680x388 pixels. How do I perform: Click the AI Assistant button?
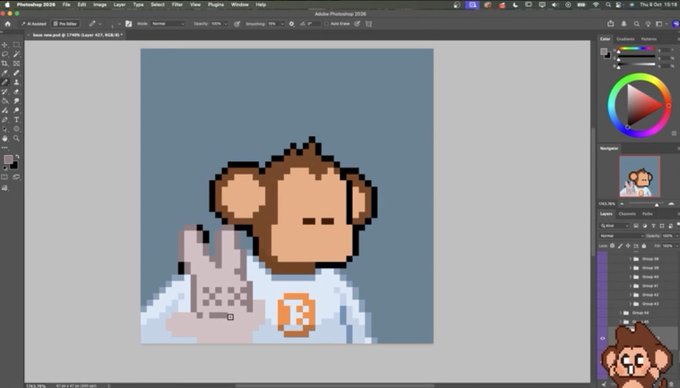coord(34,24)
